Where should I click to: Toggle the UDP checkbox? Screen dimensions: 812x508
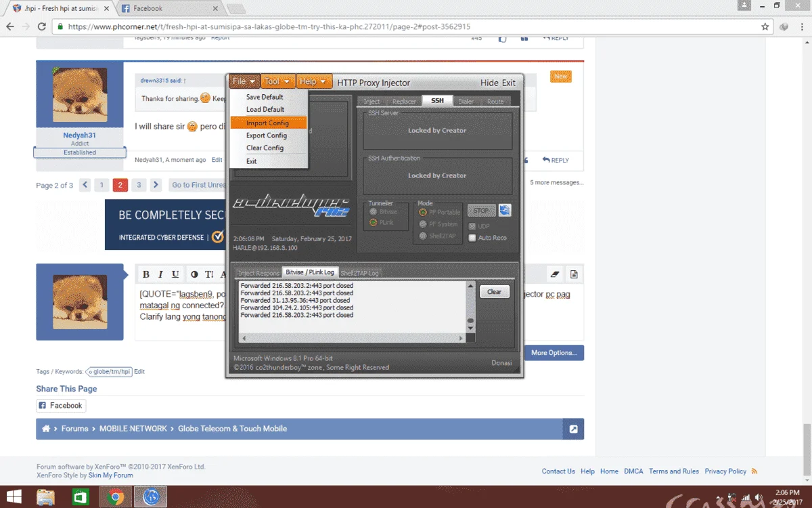click(472, 226)
